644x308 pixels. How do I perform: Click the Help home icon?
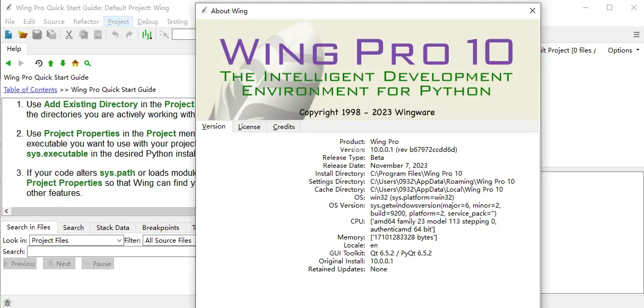point(75,63)
